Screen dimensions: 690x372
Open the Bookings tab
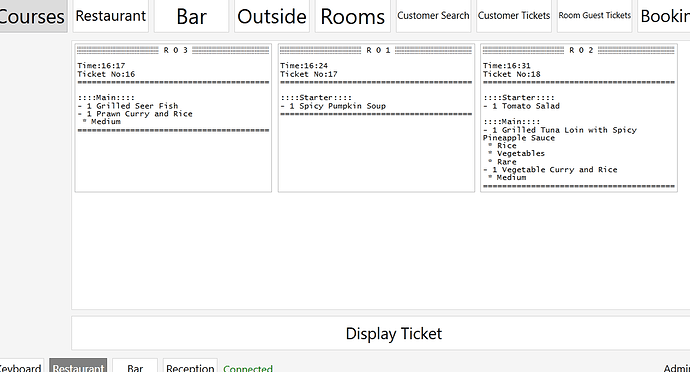point(664,16)
